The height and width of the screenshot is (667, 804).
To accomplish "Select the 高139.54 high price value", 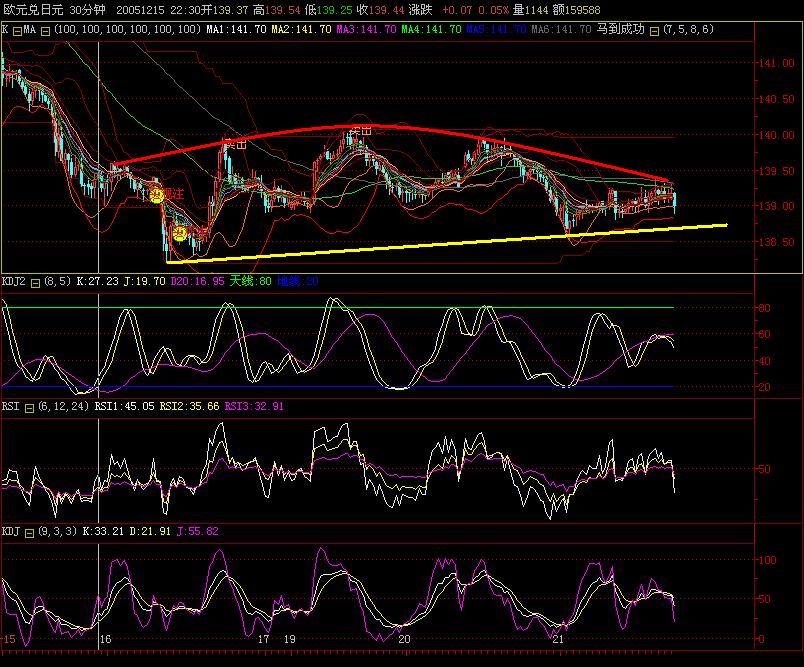I will (276, 10).
